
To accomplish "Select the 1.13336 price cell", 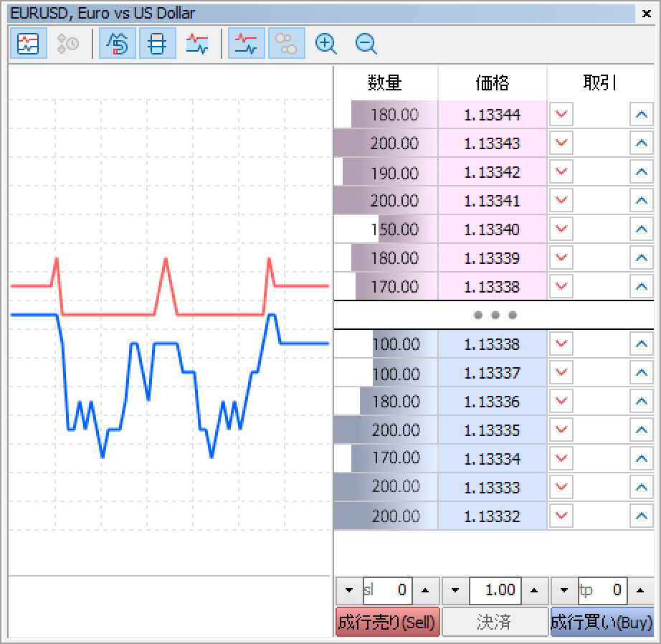I will pyautogui.click(x=493, y=401).
